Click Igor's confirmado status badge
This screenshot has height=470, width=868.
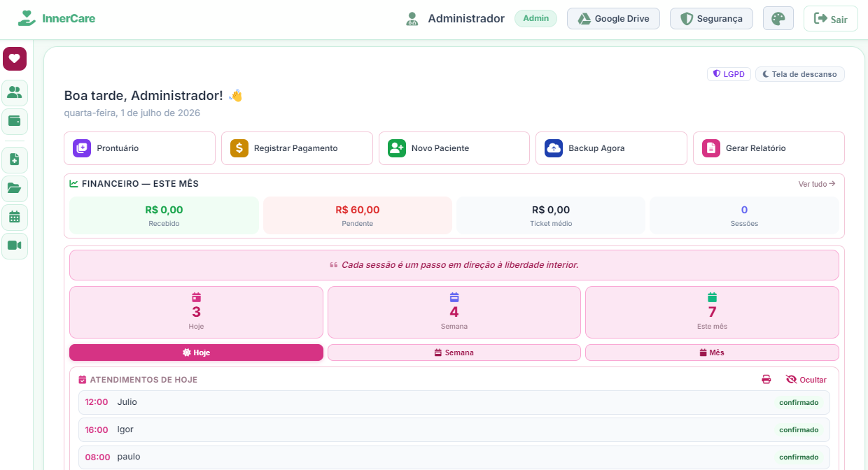click(799, 429)
